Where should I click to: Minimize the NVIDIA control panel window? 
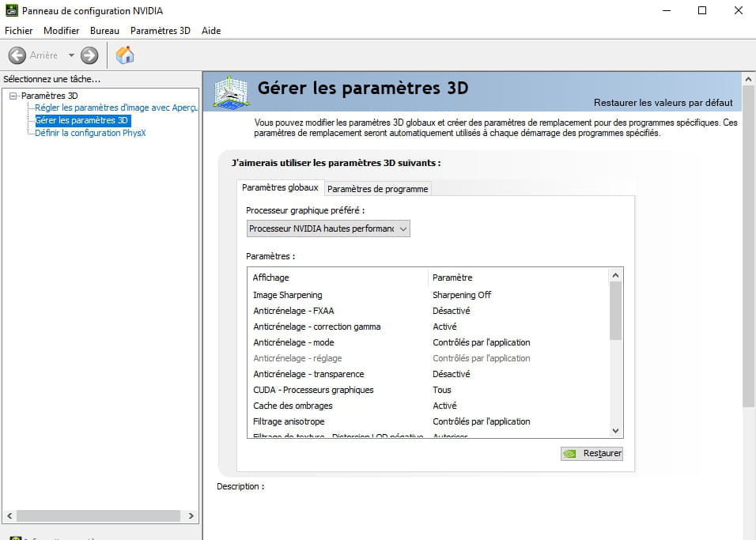pos(667,10)
